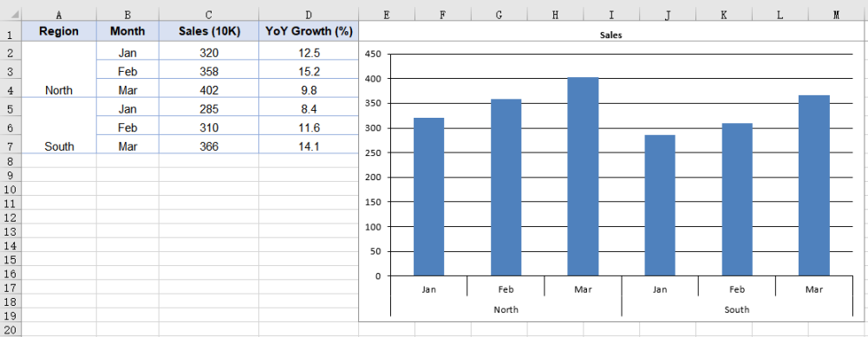Select the North Feb bar in chart

506,187
